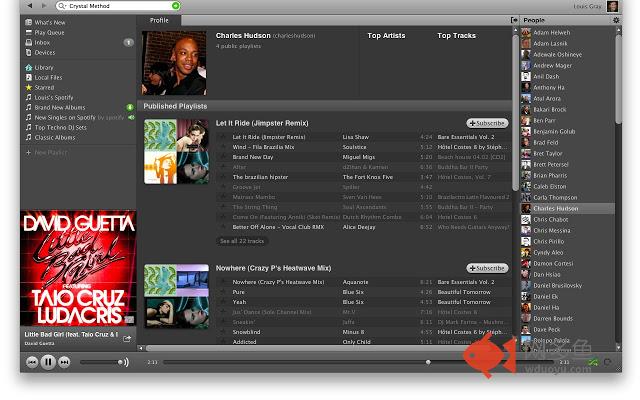Open Top Tracks section
This screenshot has height=400, width=640.
coord(456,36)
